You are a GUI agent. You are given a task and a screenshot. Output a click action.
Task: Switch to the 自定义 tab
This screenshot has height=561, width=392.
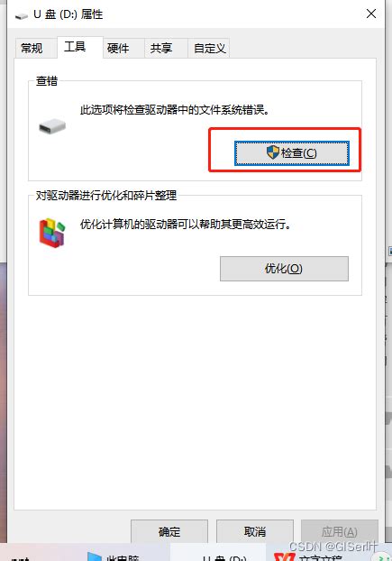click(209, 48)
